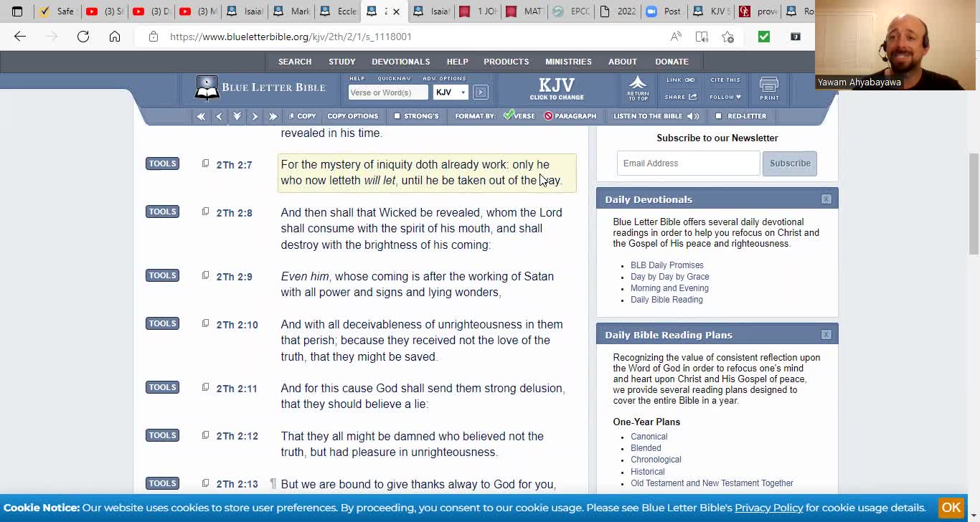Add this page to favorites
This screenshot has width=980, height=522.
pyautogui.click(x=727, y=37)
